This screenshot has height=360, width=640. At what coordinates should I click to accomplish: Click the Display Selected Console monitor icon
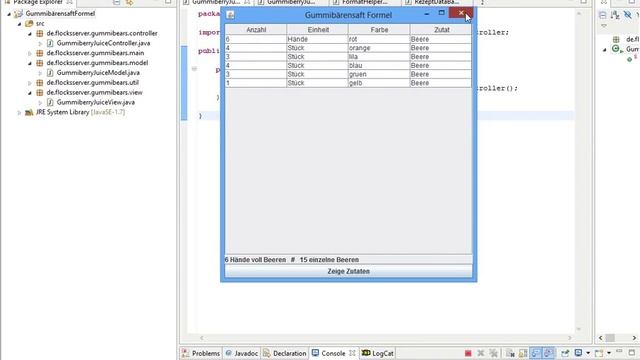578,353
